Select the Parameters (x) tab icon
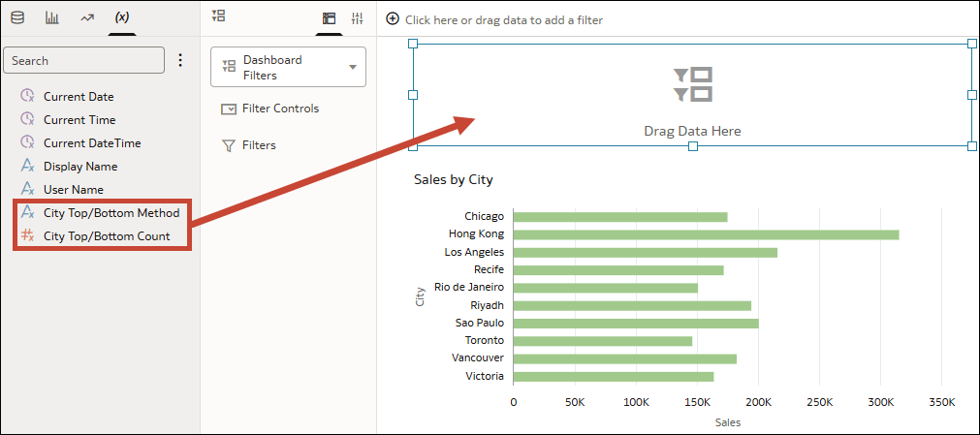Viewport: 980px width, 435px height. coord(122,17)
